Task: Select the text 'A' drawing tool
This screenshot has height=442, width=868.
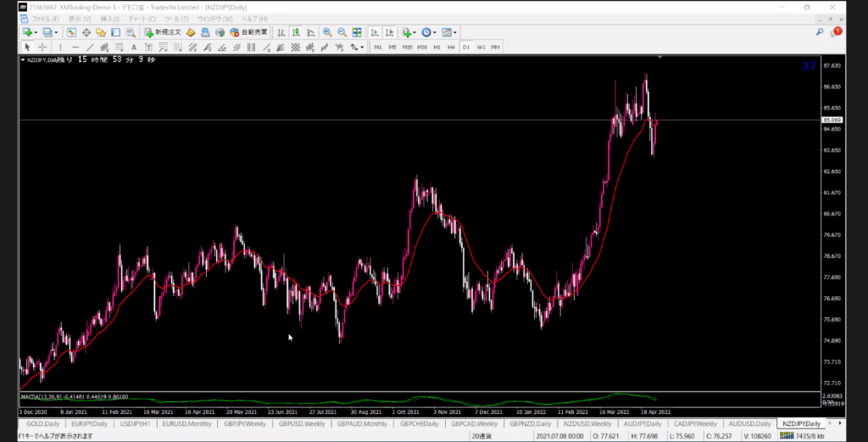Action: (133, 48)
